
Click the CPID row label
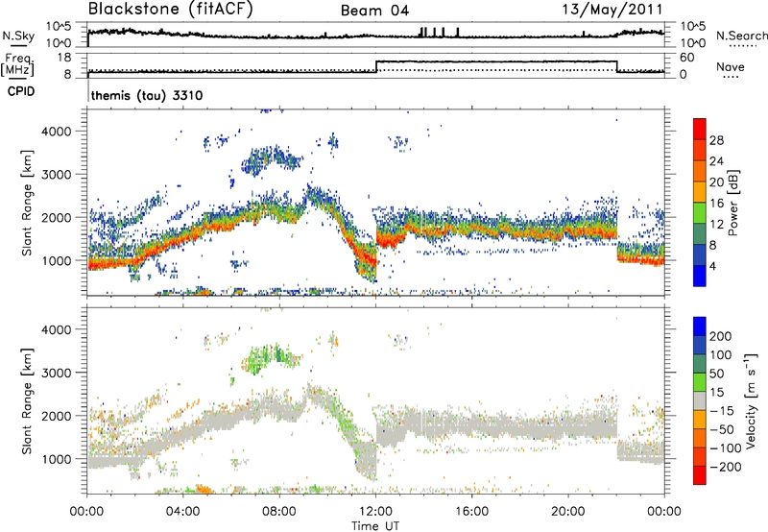click(x=21, y=91)
